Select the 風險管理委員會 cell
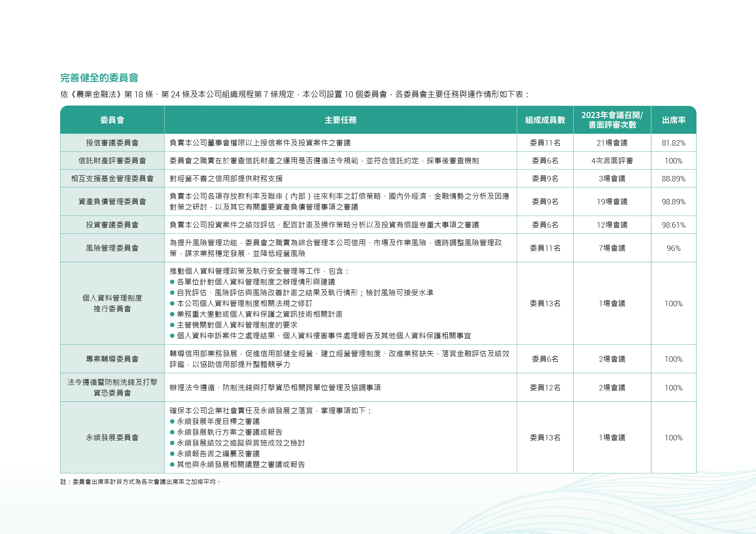Image resolution: width=756 pixels, height=534 pixels. pos(112,248)
